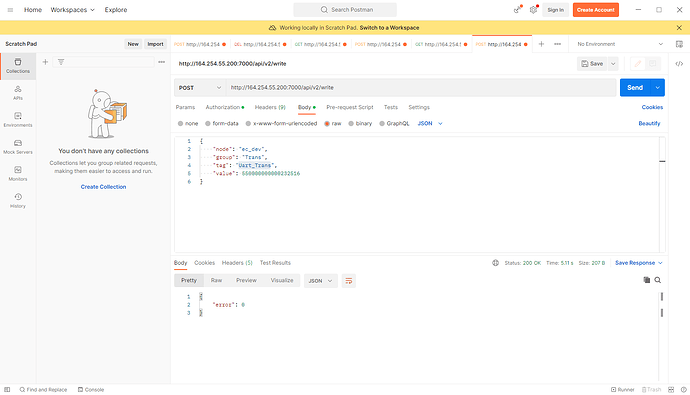
Task: Open the POST method dropdown
Action: tap(200, 88)
